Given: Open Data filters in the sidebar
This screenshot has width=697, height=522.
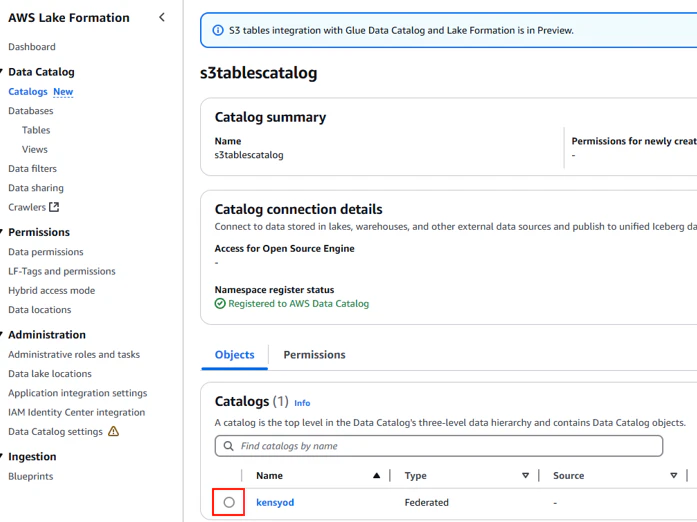Looking at the screenshot, I should [32, 169].
